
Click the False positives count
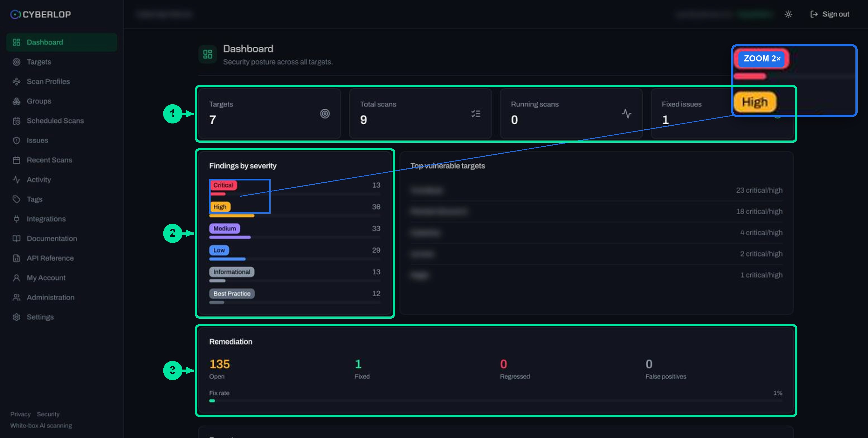point(649,364)
